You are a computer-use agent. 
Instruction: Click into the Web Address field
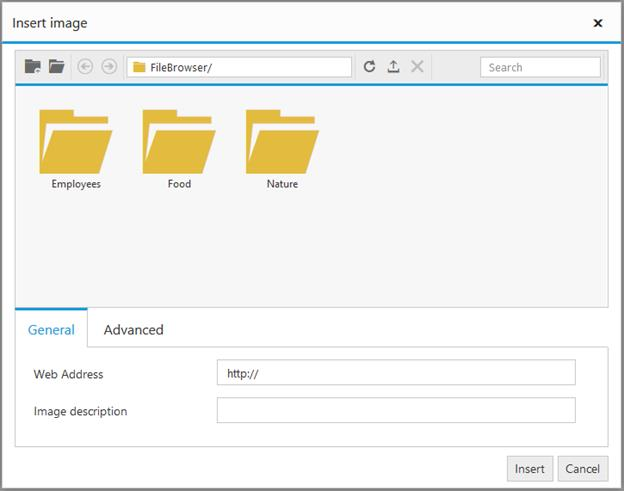(x=395, y=373)
